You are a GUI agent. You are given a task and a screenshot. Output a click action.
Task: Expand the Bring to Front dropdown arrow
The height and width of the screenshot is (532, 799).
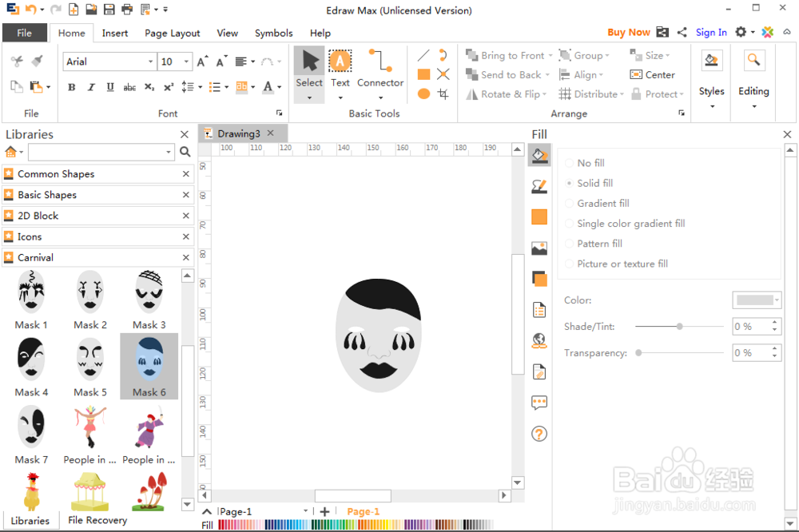(551, 56)
